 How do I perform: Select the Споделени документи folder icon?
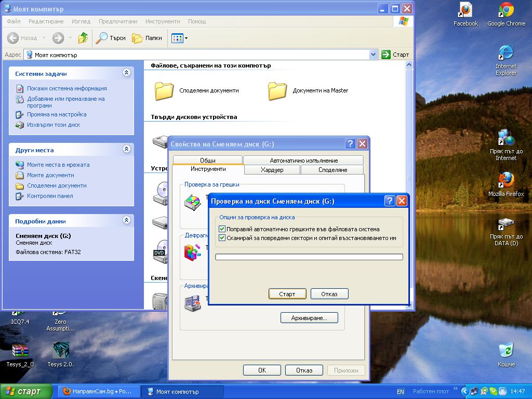(x=164, y=90)
